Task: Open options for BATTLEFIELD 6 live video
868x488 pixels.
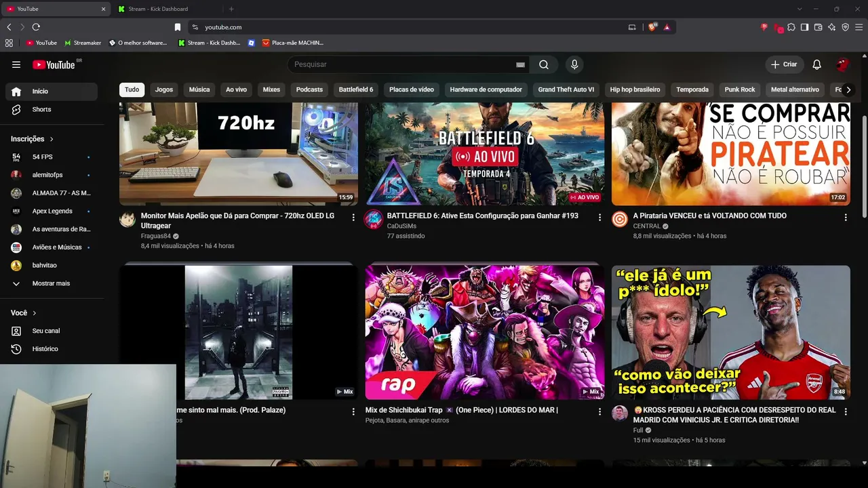Action: click(599, 217)
